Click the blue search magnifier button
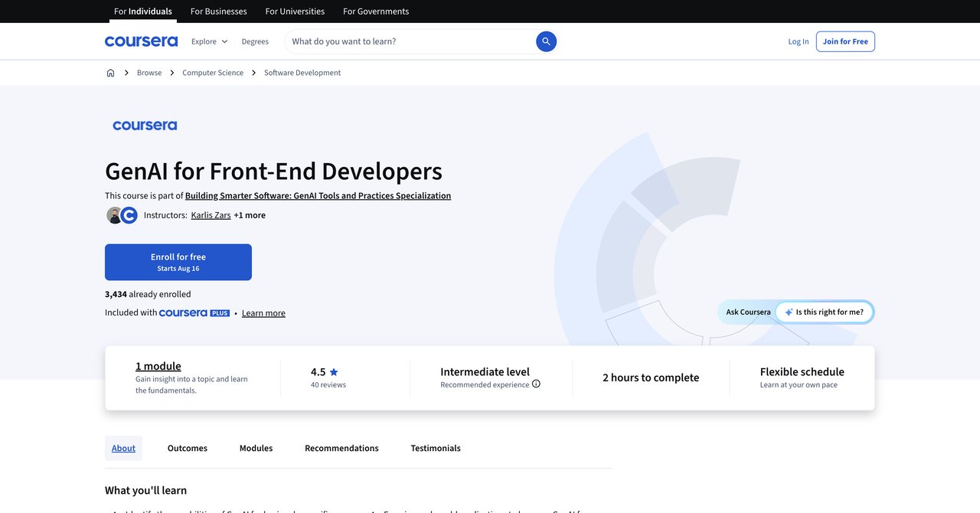 click(546, 41)
